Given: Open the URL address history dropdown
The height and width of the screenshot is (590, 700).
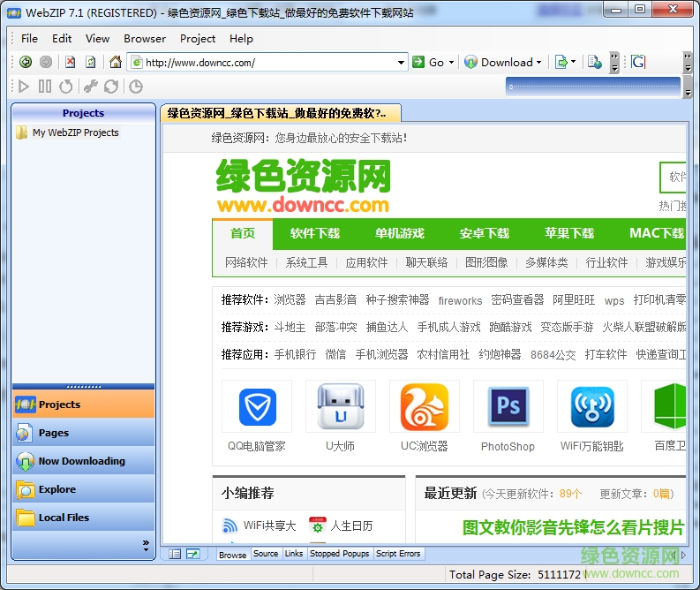Looking at the screenshot, I should click(401, 63).
